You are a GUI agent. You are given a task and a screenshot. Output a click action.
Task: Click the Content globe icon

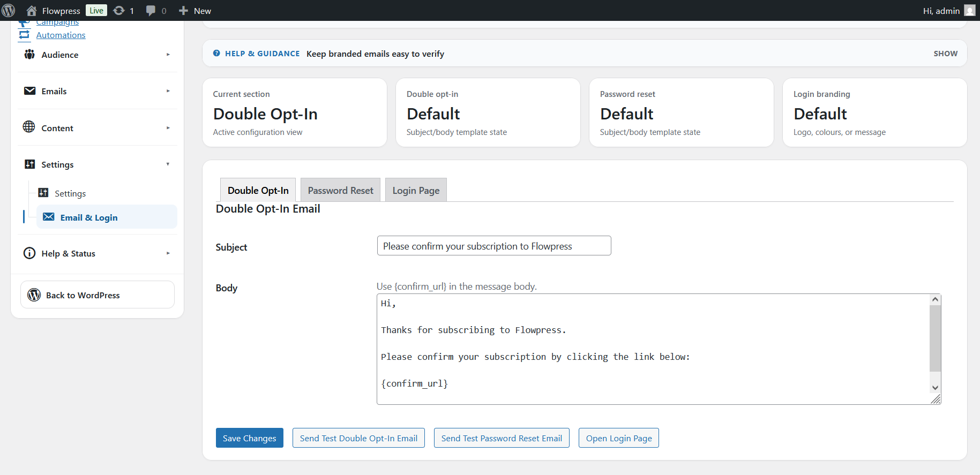point(29,127)
